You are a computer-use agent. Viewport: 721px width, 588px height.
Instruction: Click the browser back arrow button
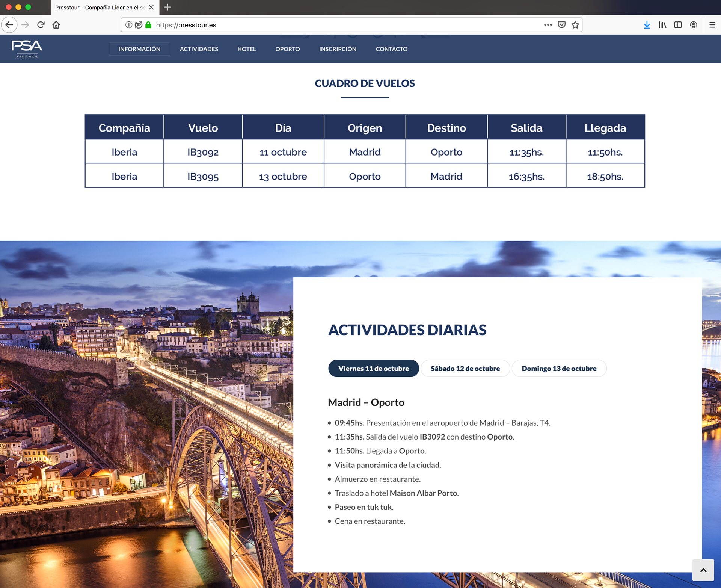9,25
